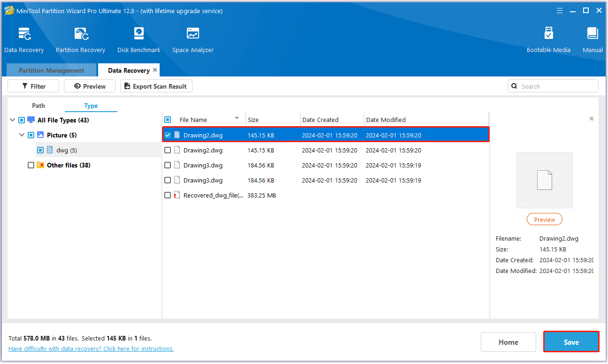Image resolution: width=608 pixels, height=364 pixels.
Task: Collapse the Picture tree node
Action: 22,135
